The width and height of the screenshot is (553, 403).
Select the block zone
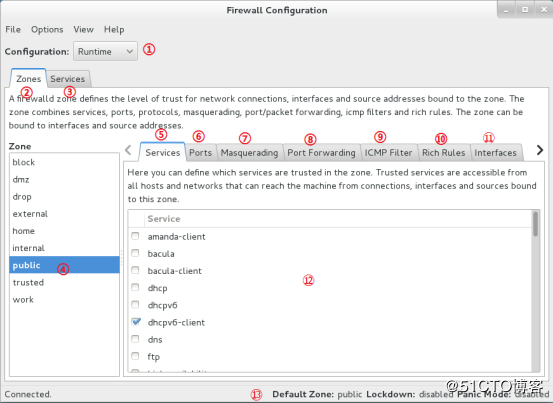point(64,163)
